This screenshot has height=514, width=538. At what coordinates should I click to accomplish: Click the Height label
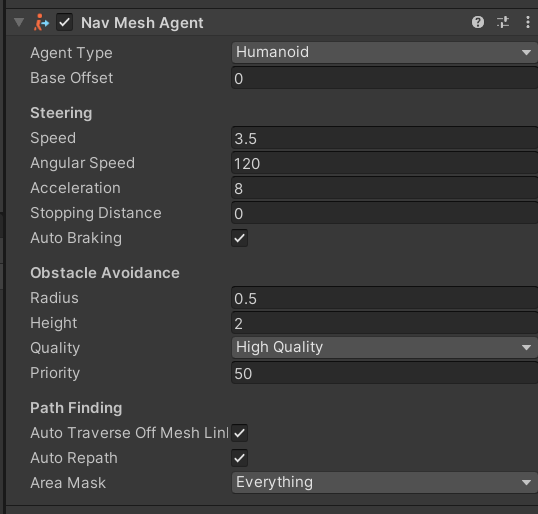[x=54, y=323]
